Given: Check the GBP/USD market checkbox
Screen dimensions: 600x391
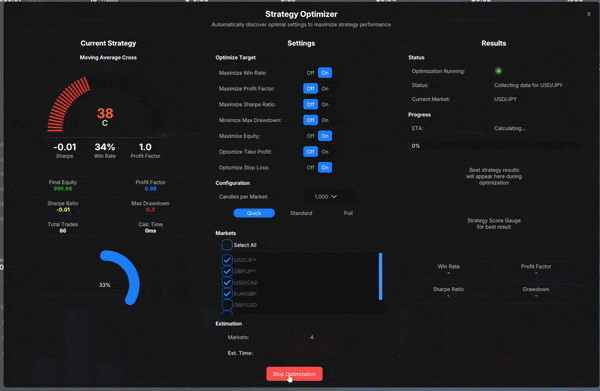Looking at the screenshot, I should click(227, 305).
